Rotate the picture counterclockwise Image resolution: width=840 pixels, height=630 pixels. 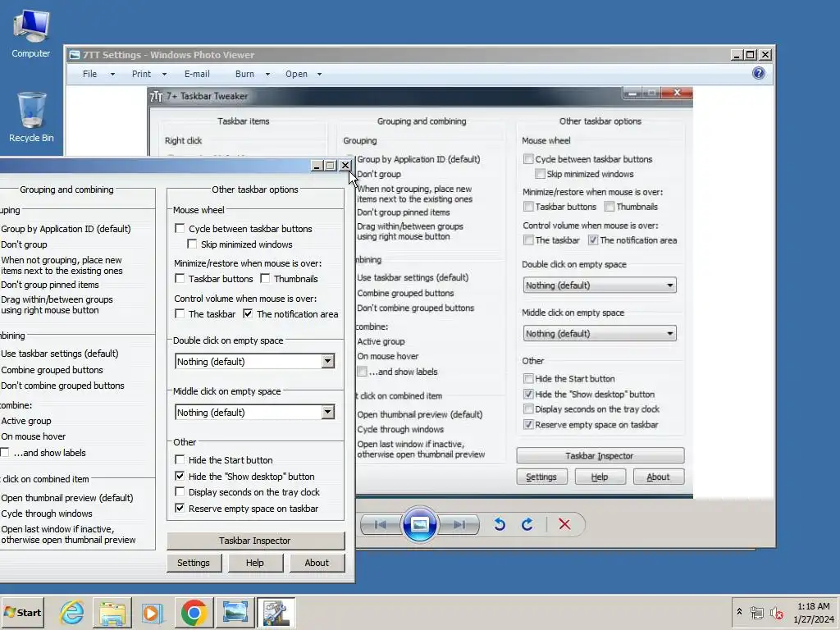pyautogui.click(x=500, y=524)
